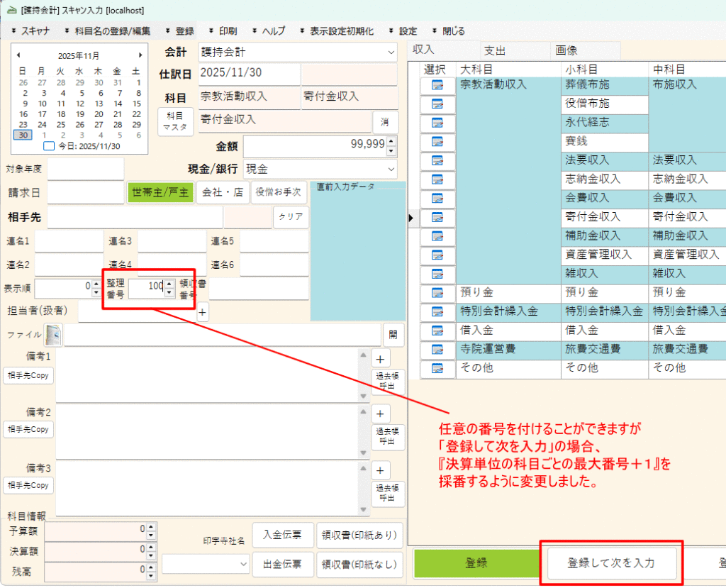Toggle the 会社・店 button
This screenshot has width=726, height=588.
tap(223, 192)
